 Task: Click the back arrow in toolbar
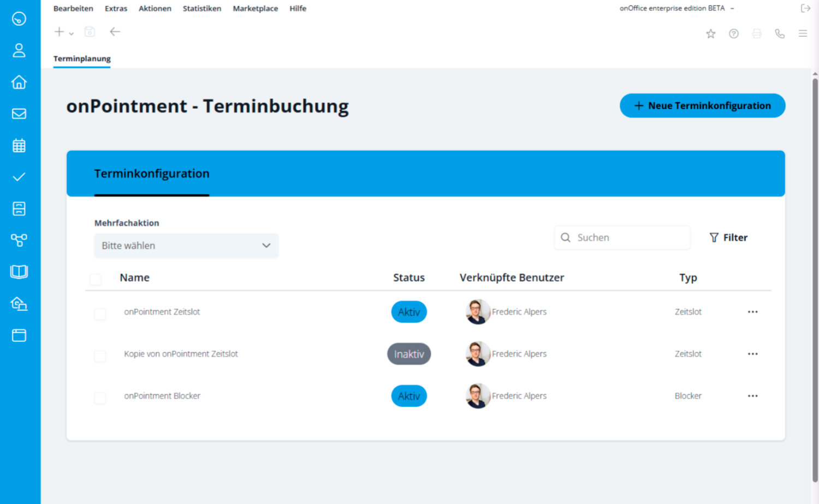pos(115,32)
